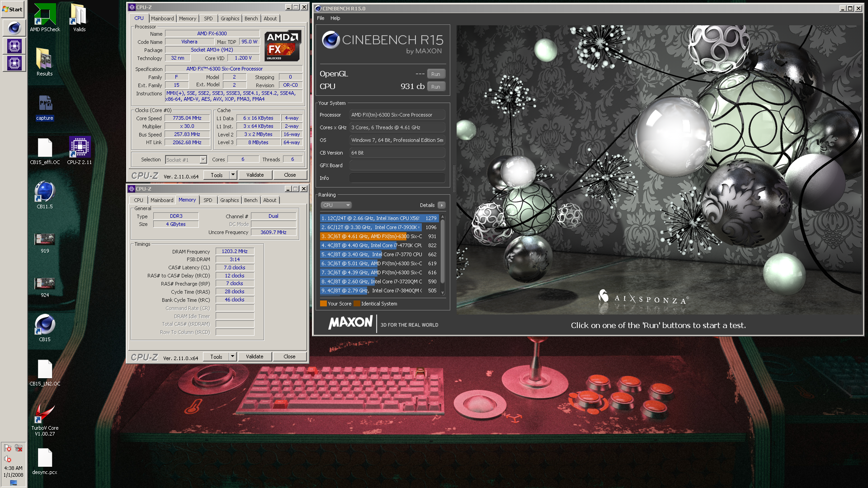Click the Cinebench R15 logo sphere
The width and height of the screenshot is (868, 488).
coord(331,40)
